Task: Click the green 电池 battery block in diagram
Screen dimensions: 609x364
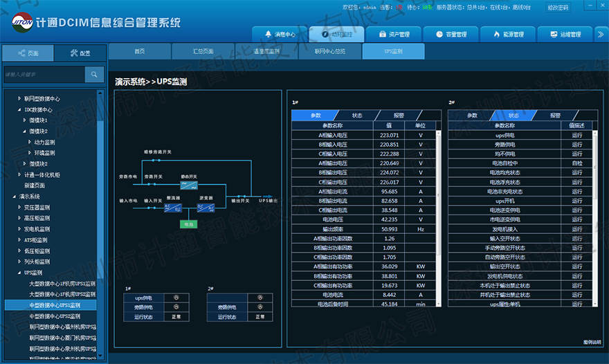Action: pyautogui.click(x=188, y=224)
